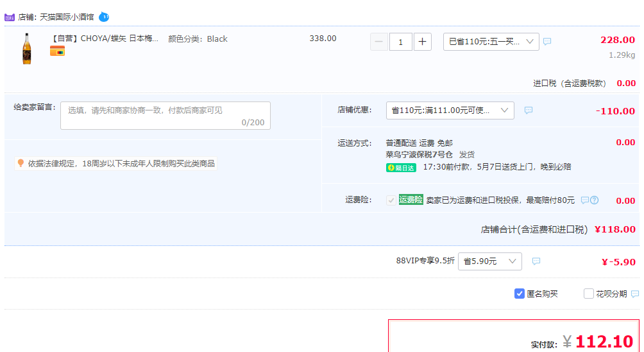
Task: Click the orange lightbulb age-restriction notice icon
Action: (21, 163)
